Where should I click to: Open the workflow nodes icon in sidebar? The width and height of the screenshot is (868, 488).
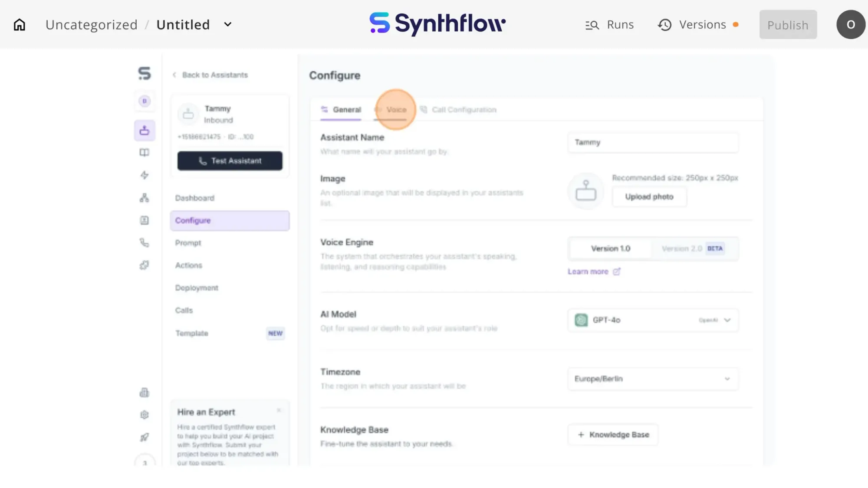coord(144,197)
